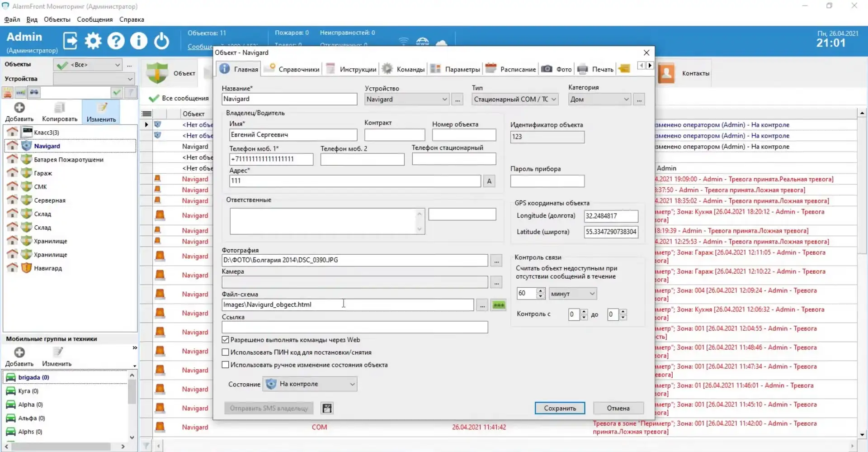The image size is (868, 452).
Task: Switch to the Расписание tab
Action: point(510,69)
